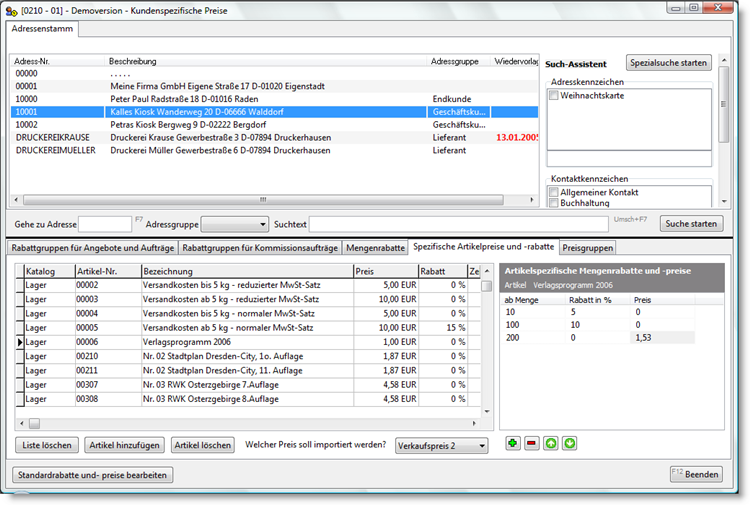This screenshot has width=750, height=505.
Task: Check the Buchhaltung checkbox
Action: [554, 203]
